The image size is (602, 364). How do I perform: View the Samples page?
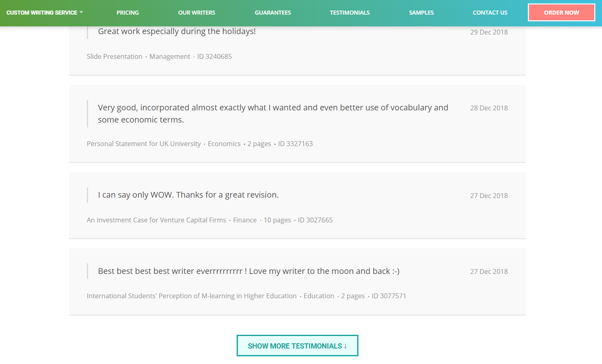(421, 13)
